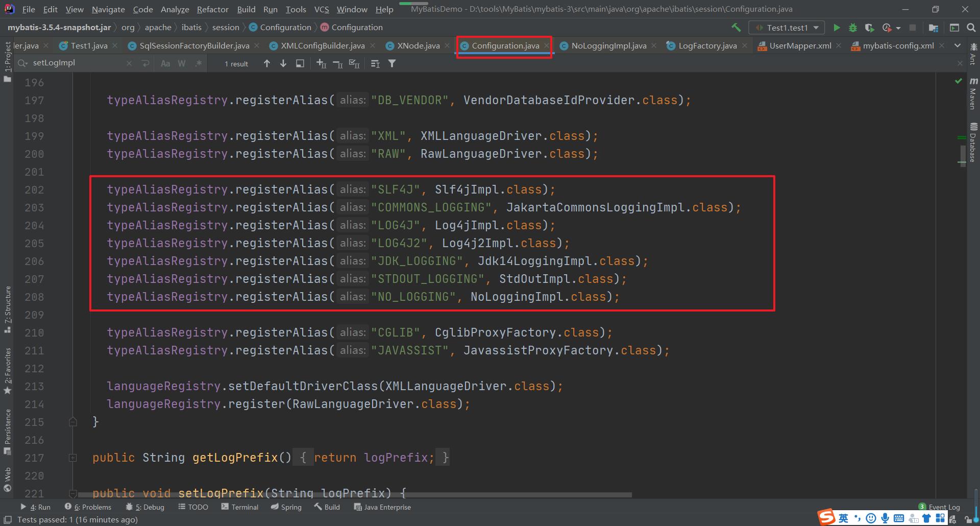Open the Refactor menu
Image resolution: width=980 pixels, height=526 pixels.
pyautogui.click(x=212, y=9)
